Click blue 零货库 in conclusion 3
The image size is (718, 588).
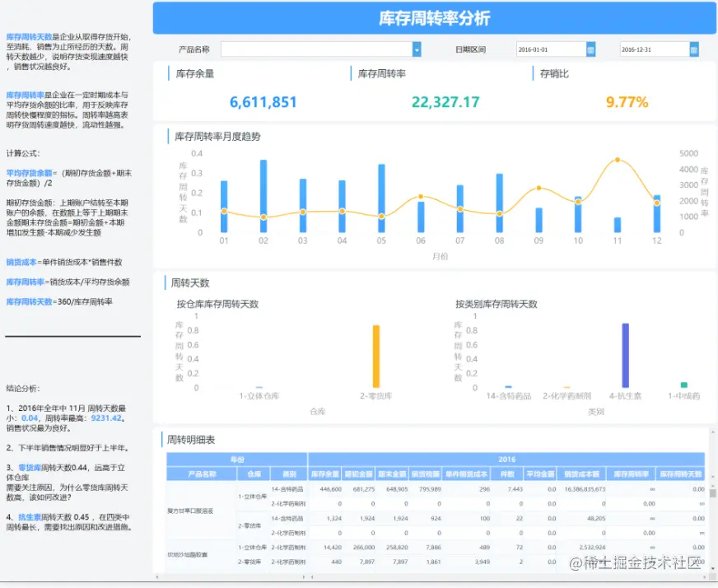point(30,468)
